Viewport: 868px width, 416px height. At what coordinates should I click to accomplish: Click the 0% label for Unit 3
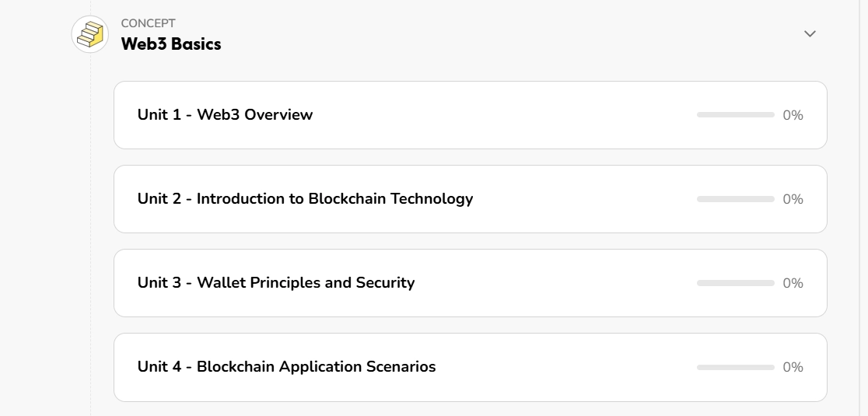pos(793,283)
